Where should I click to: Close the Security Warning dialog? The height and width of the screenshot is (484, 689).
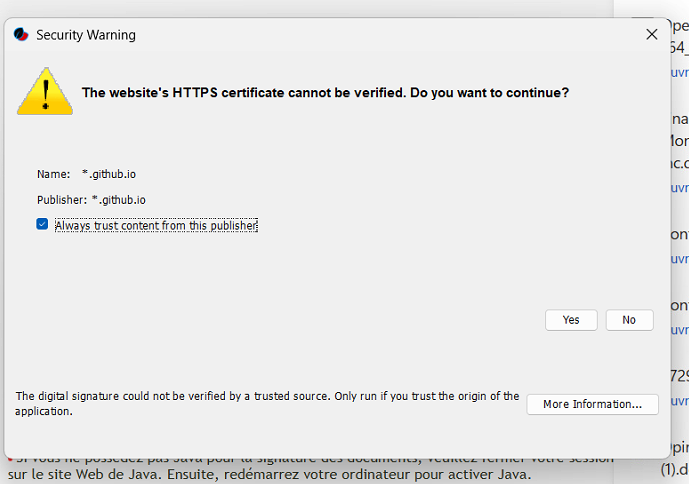coord(652,34)
